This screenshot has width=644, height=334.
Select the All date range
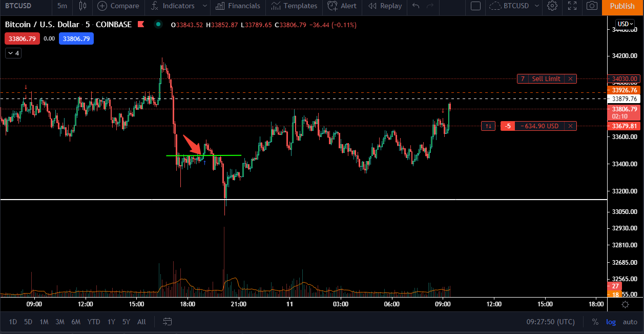[141, 322]
